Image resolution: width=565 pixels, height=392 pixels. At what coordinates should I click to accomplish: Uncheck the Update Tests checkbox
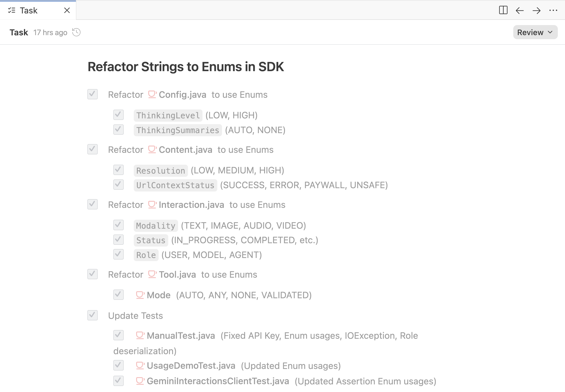tap(93, 315)
